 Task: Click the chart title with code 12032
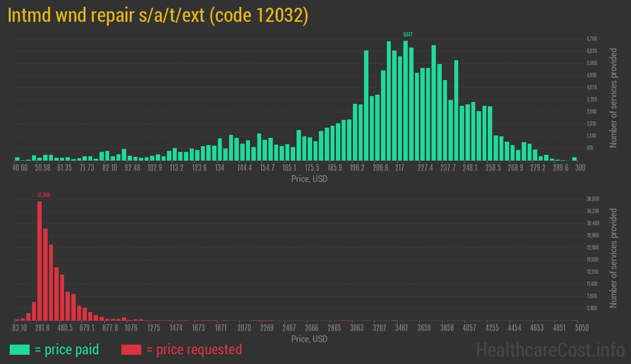point(158,16)
